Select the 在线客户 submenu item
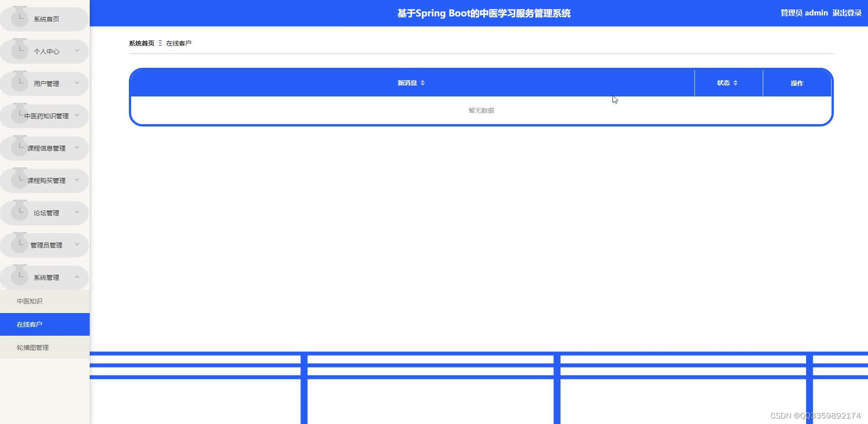The image size is (868, 424). (x=45, y=324)
